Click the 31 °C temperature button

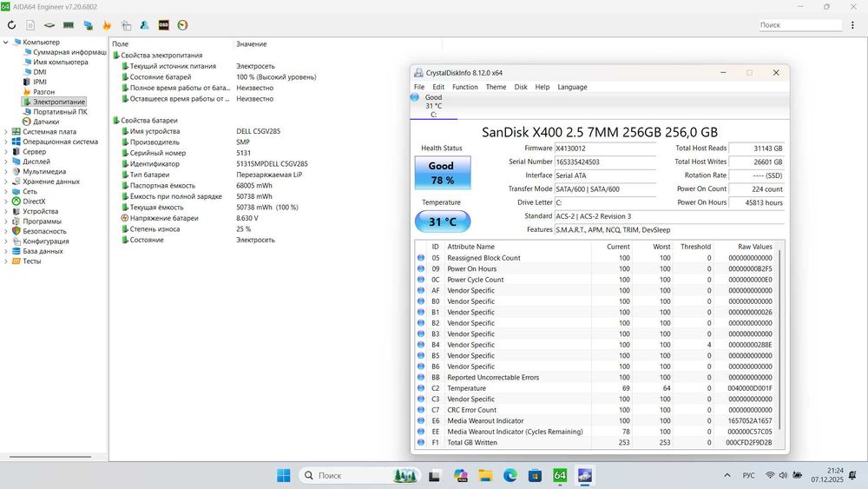(443, 221)
